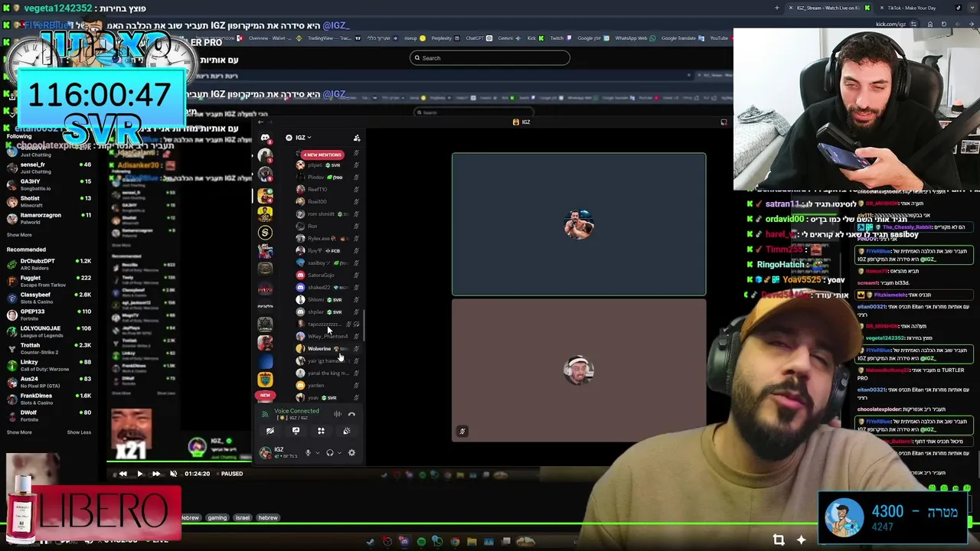Viewport: 980px width, 551px height.
Task: Toggle Discord camera on or off
Action: [270, 431]
